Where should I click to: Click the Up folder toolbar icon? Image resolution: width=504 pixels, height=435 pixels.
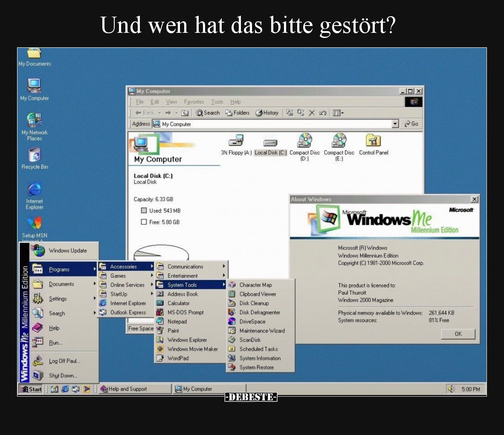click(x=185, y=113)
